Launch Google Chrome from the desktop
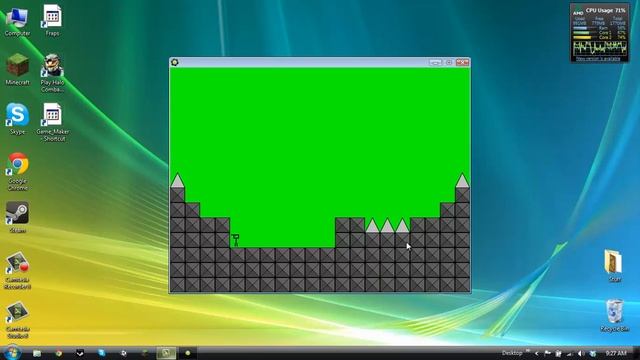This screenshot has width=640, height=360. coord(18,172)
